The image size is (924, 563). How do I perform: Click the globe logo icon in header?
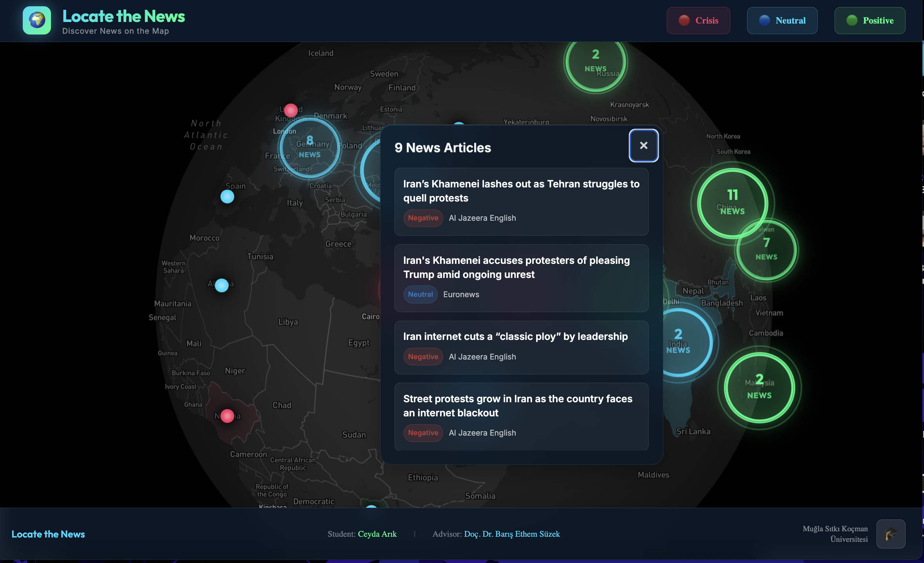pyautogui.click(x=37, y=20)
